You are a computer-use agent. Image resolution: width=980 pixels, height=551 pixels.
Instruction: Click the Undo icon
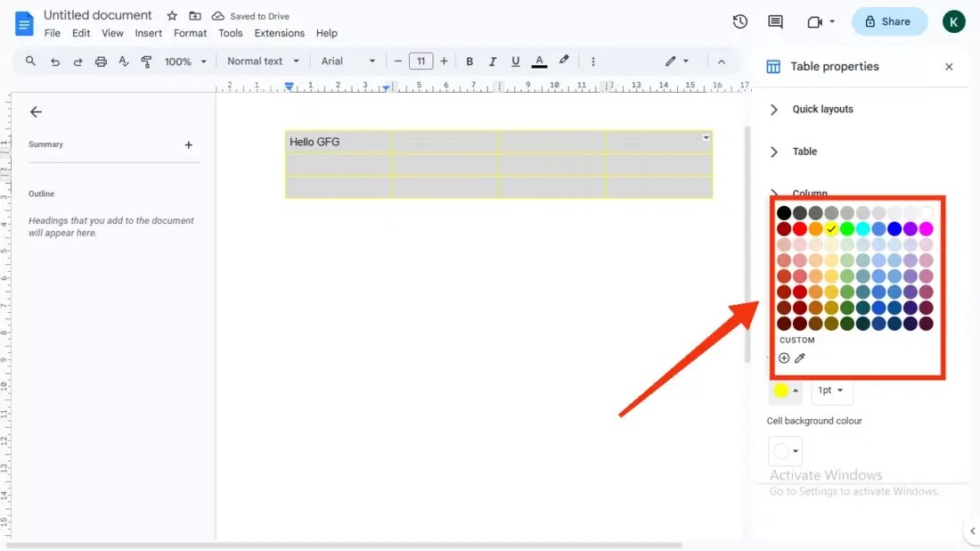pyautogui.click(x=54, y=61)
